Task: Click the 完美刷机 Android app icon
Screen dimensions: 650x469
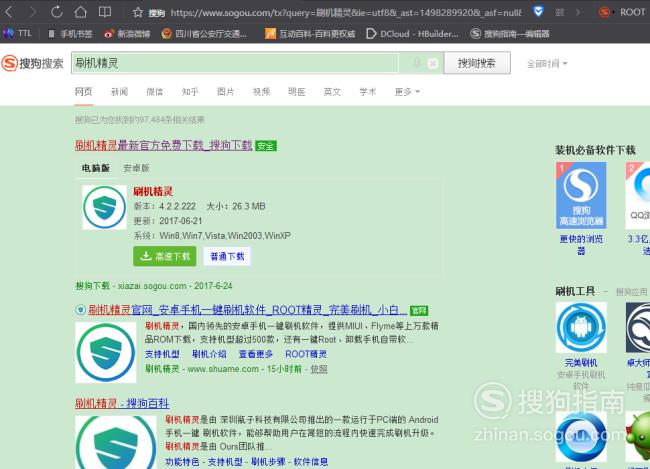Action: click(581, 327)
